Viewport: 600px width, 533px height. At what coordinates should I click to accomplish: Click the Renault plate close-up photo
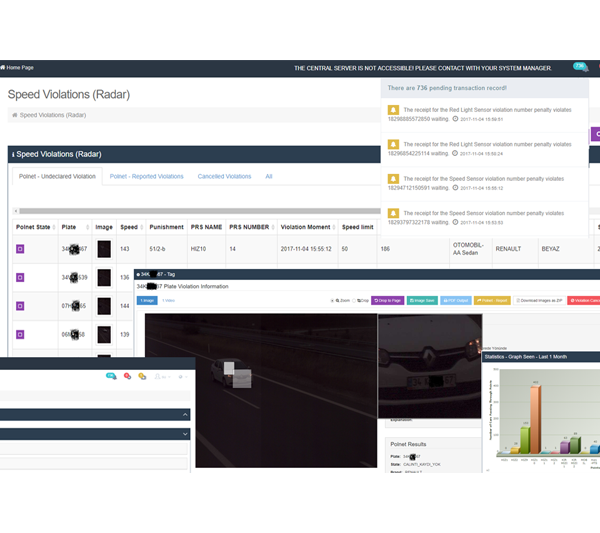[x=430, y=366]
